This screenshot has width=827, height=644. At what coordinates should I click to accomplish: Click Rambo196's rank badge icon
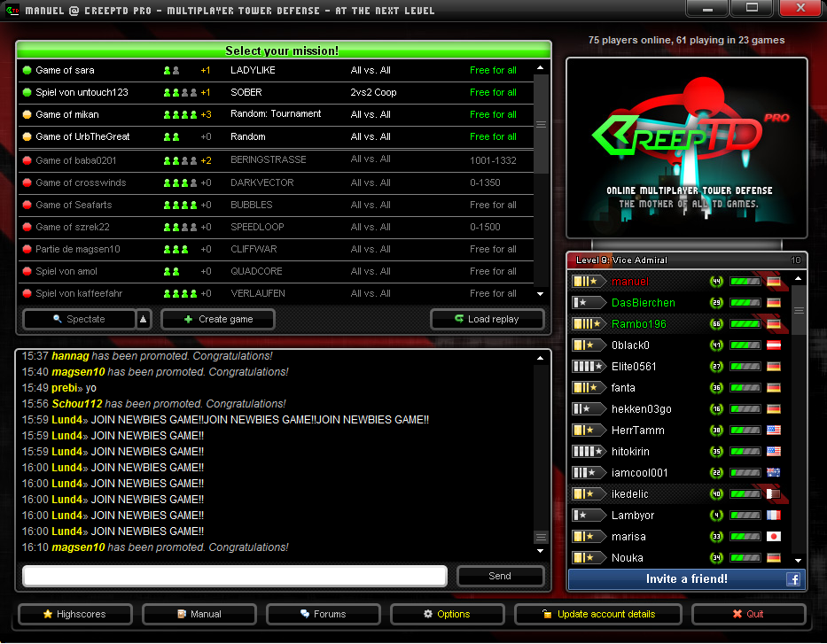tap(588, 324)
